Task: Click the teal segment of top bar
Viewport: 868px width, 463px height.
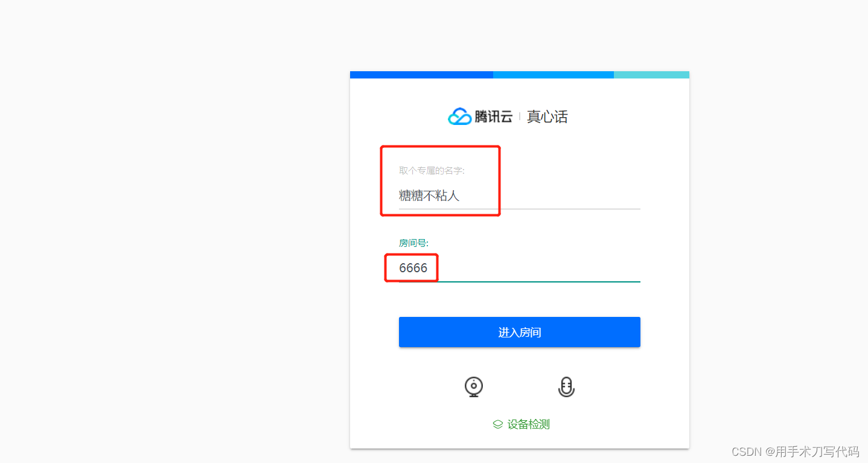Action: pos(651,75)
